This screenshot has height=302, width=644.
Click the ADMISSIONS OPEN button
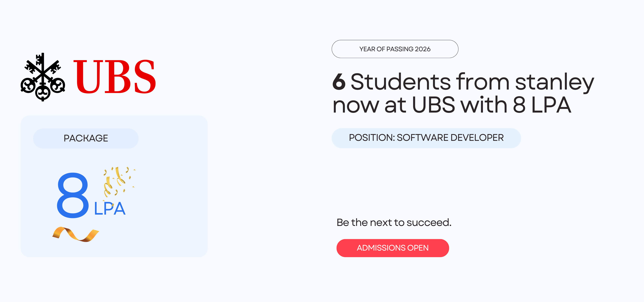tap(392, 248)
